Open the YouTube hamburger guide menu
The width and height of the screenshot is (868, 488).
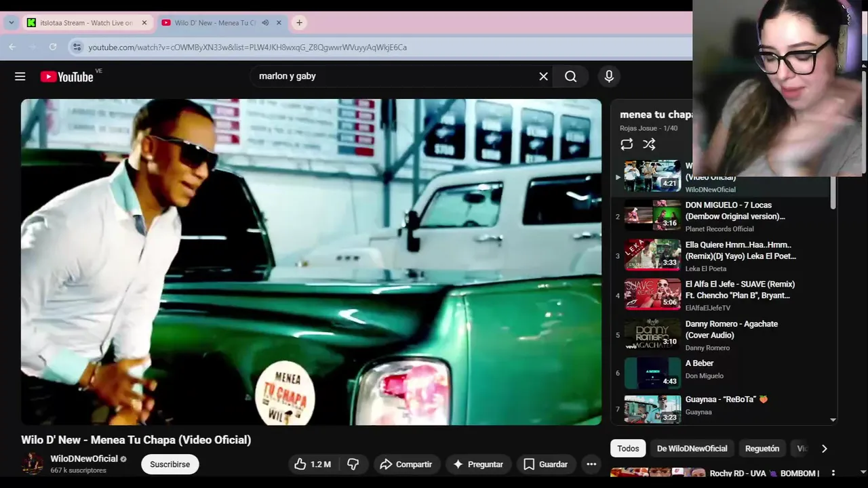coord(20,77)
